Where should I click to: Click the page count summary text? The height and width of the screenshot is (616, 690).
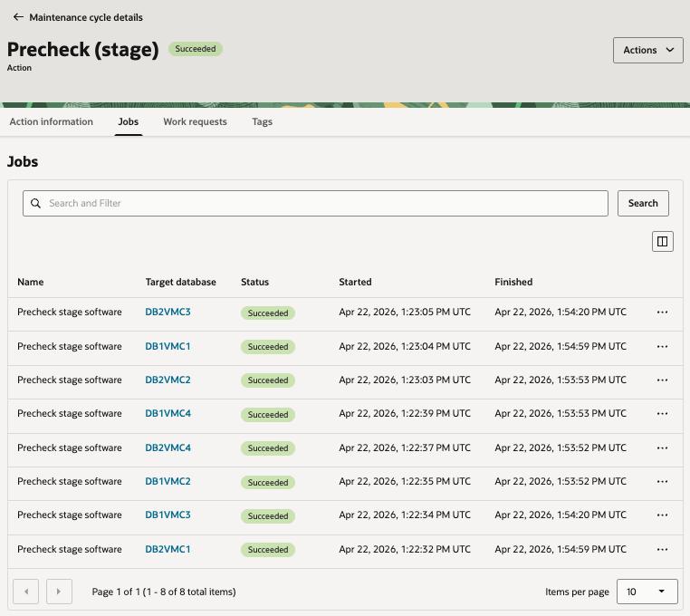(x=164, y=592)
